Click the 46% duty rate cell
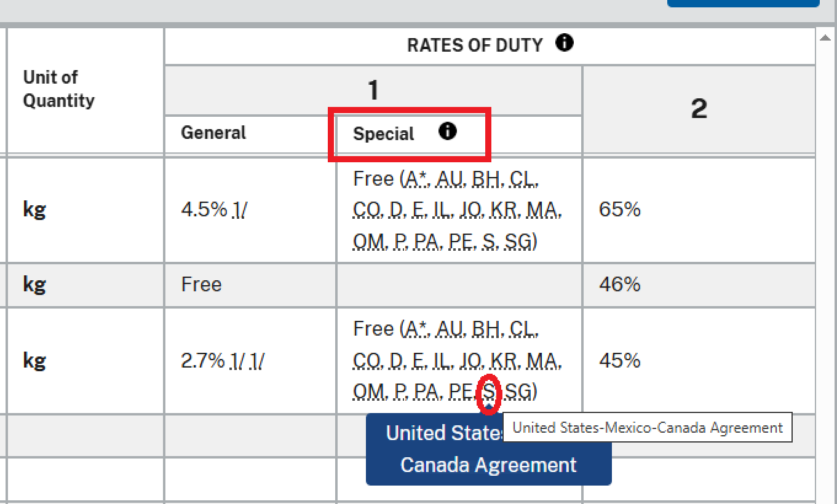 pos(620,285)
